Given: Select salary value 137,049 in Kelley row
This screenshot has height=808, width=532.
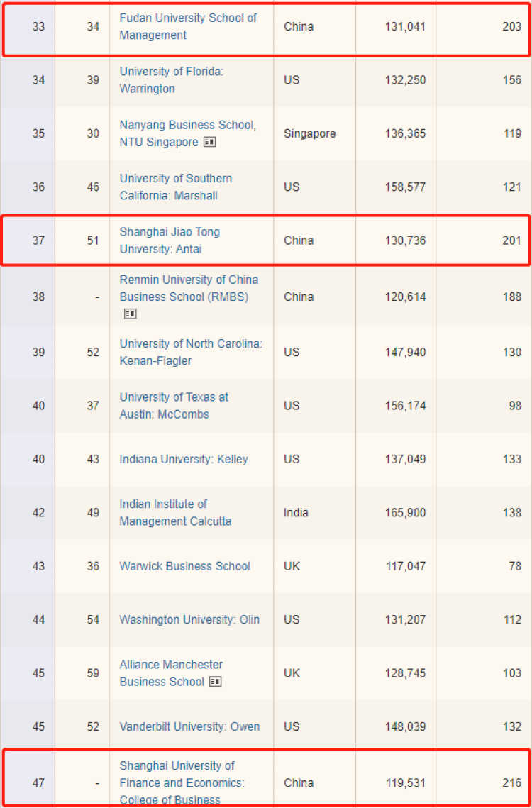Looking at the screenshot, I should point(405,459).
